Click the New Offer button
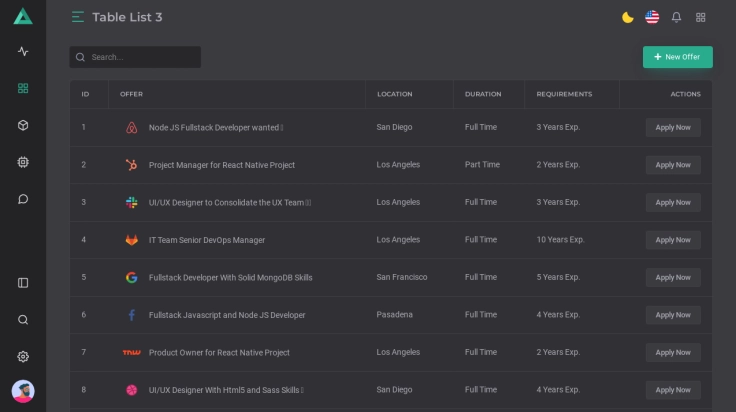736x412 pixels. point(677,57)
